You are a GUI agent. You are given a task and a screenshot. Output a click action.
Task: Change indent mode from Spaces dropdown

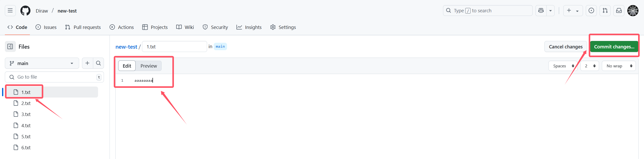click(563, 66)
